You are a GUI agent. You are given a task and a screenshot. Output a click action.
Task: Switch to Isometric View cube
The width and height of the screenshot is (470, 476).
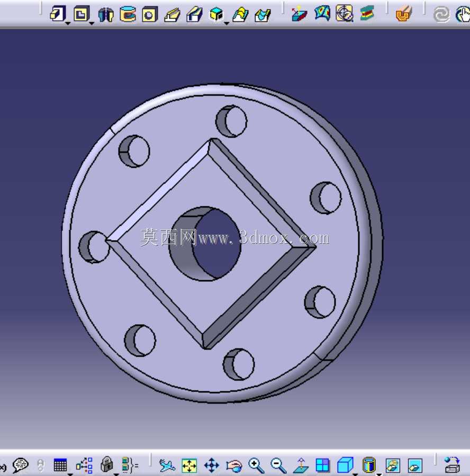(x=345, y=465)
